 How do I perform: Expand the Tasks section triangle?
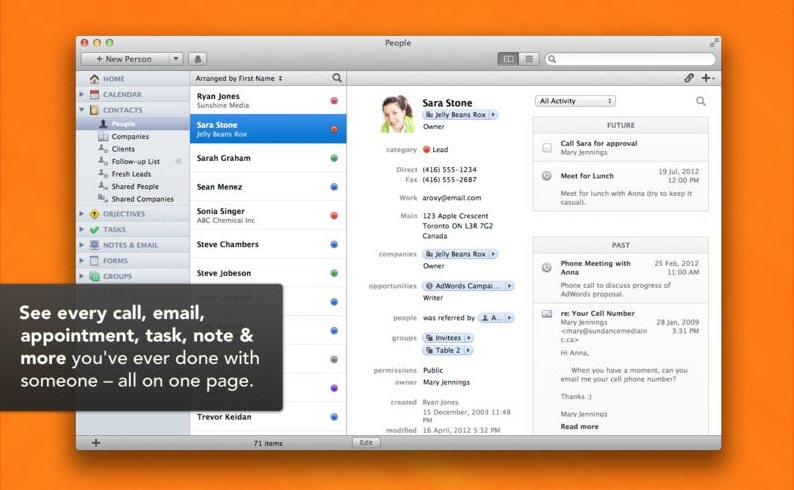82,230
